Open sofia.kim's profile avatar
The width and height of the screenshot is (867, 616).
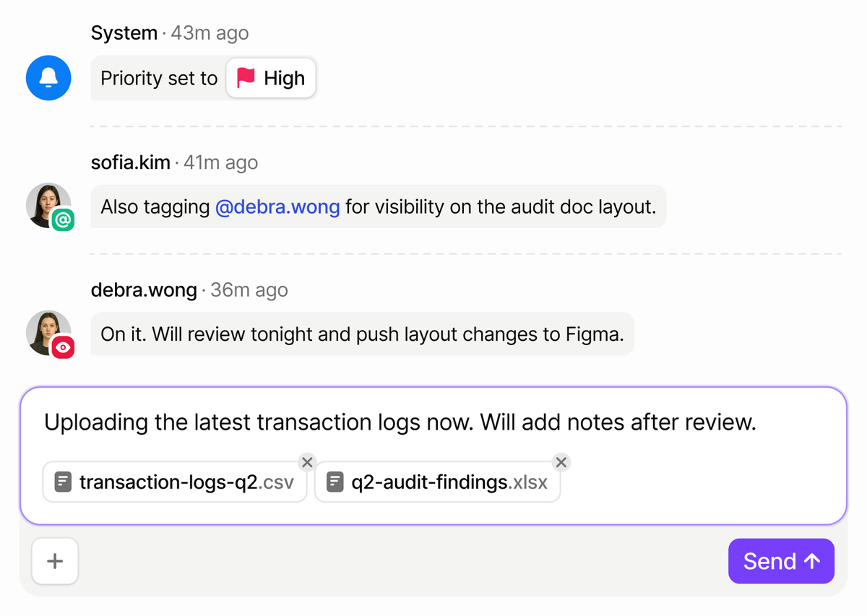pos(46,204)
